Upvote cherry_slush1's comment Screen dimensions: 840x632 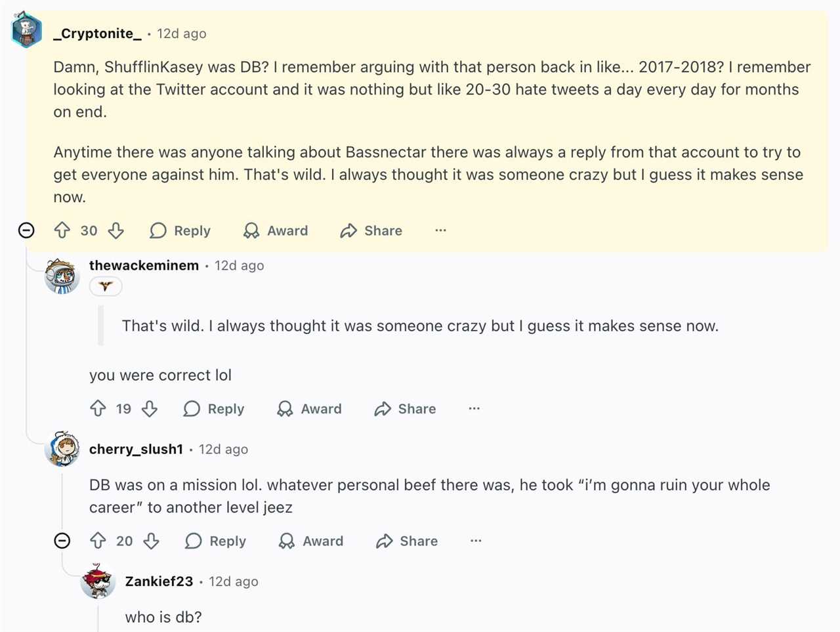point(98,541)
